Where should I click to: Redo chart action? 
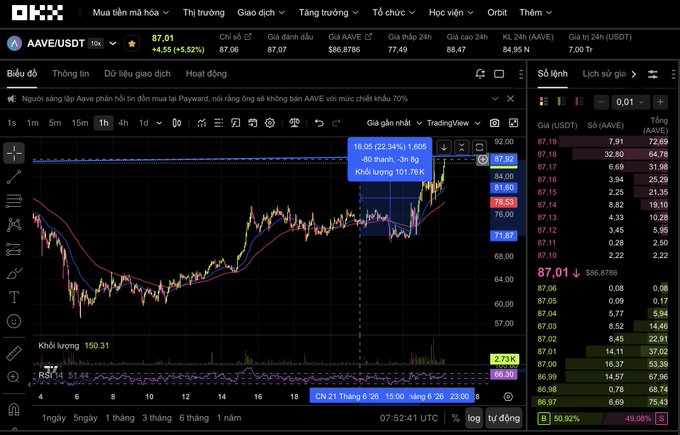(x=336, y=123)
